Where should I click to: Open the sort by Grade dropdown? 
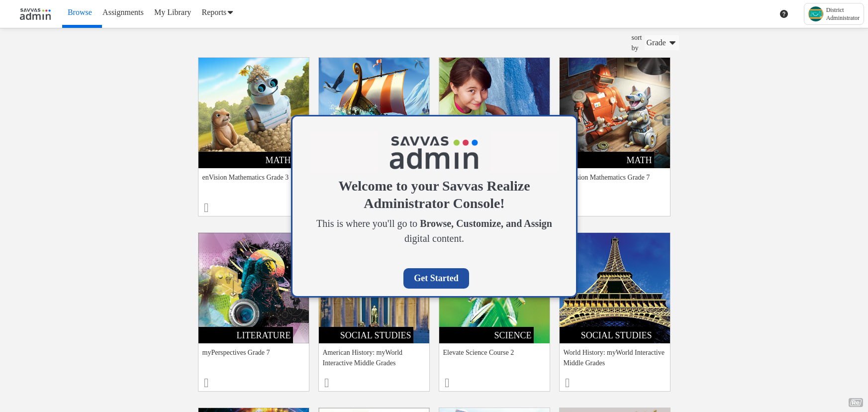(661, 43)
